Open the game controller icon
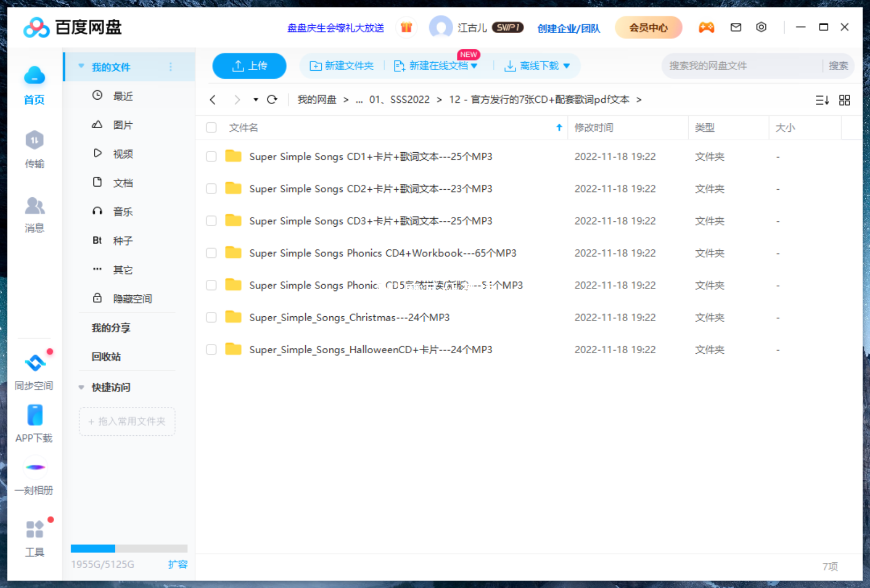870x588 pixels. click(706, 27)
